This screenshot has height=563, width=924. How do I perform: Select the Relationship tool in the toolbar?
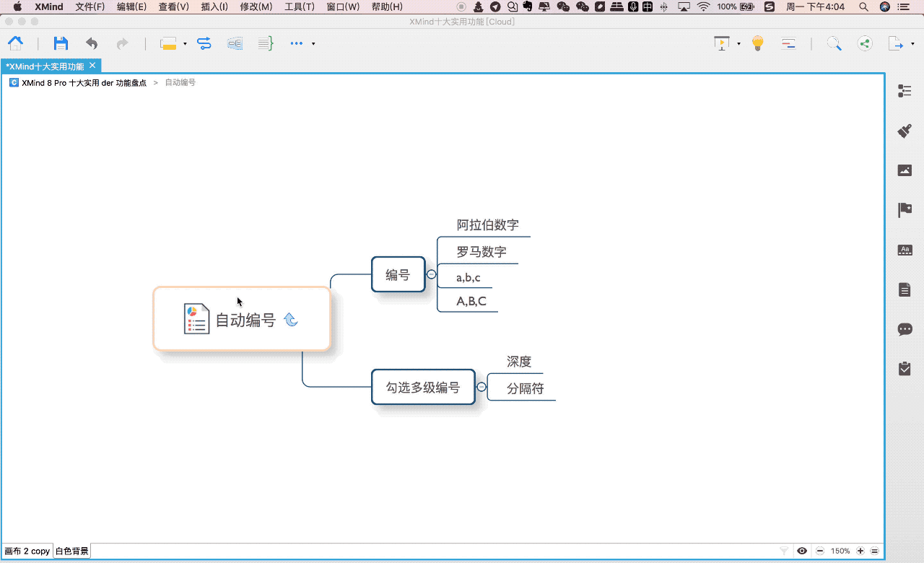click(204, 43)
